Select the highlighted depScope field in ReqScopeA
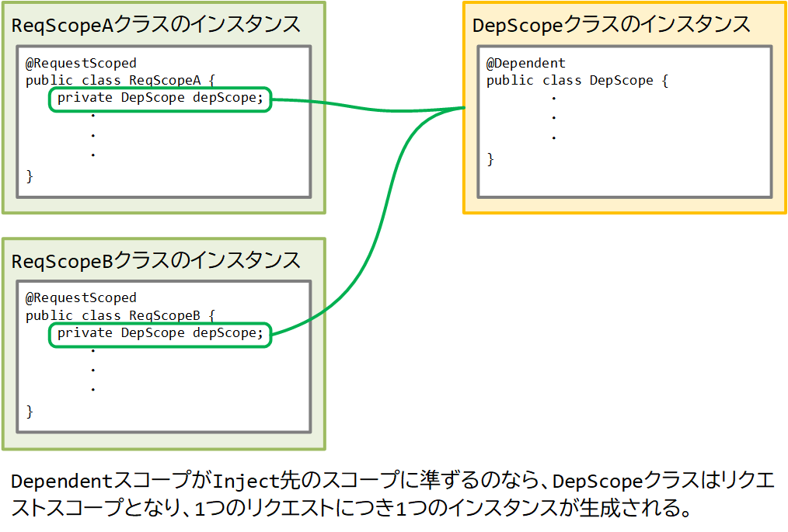Viewport: 788px width, 532px height. pos(159,99)
